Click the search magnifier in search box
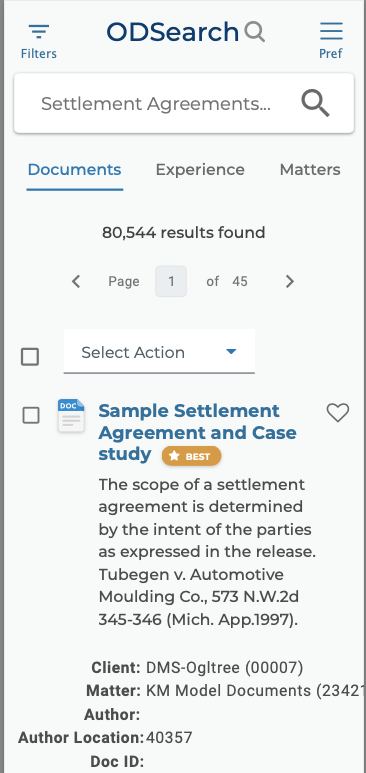366x773 pixels. click(315, 104)
